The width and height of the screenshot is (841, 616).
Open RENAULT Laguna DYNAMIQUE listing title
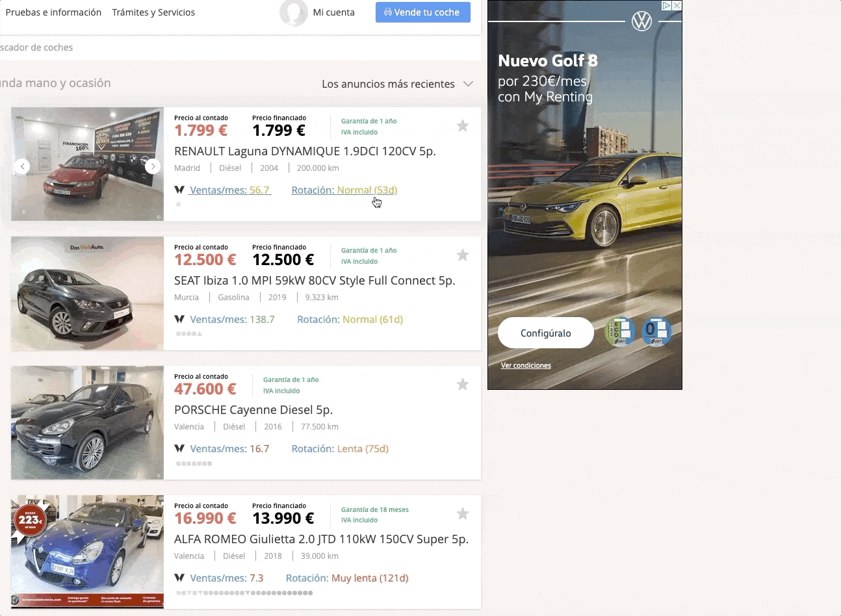pos(305,151)
